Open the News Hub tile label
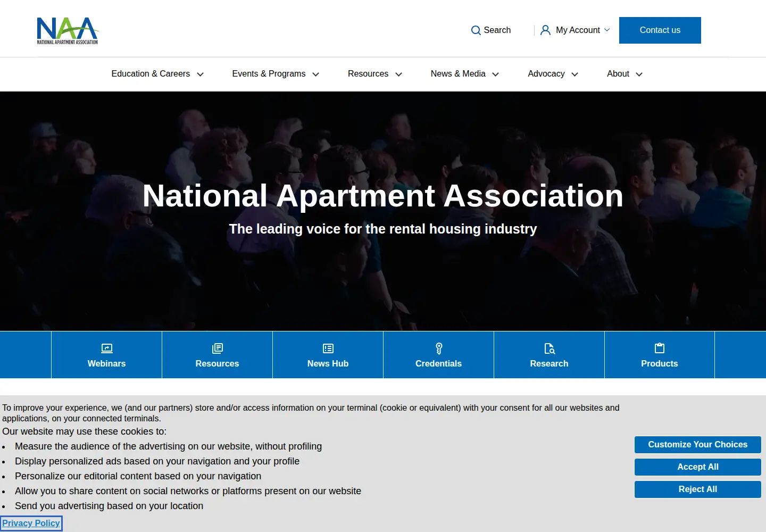The height and width of the screenshot is (532, 766). click(x=328, y=364)
